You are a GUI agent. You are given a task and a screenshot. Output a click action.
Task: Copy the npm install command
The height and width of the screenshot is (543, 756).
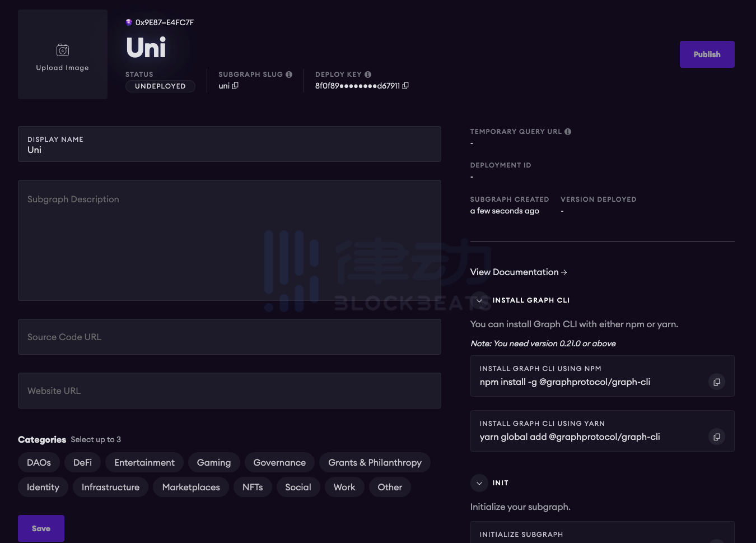tap(717, 382)
